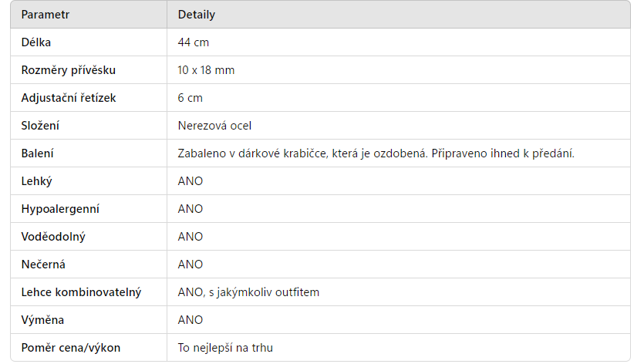This screenshot has width=634, height=364.
Task: Select the "Nerezová ocel" material value
Action: [x=214, y=126]
